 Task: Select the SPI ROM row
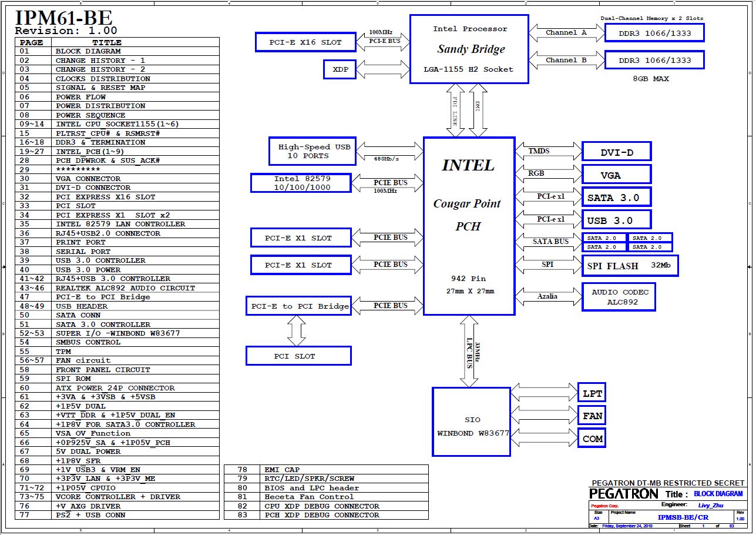coord(117,379)
